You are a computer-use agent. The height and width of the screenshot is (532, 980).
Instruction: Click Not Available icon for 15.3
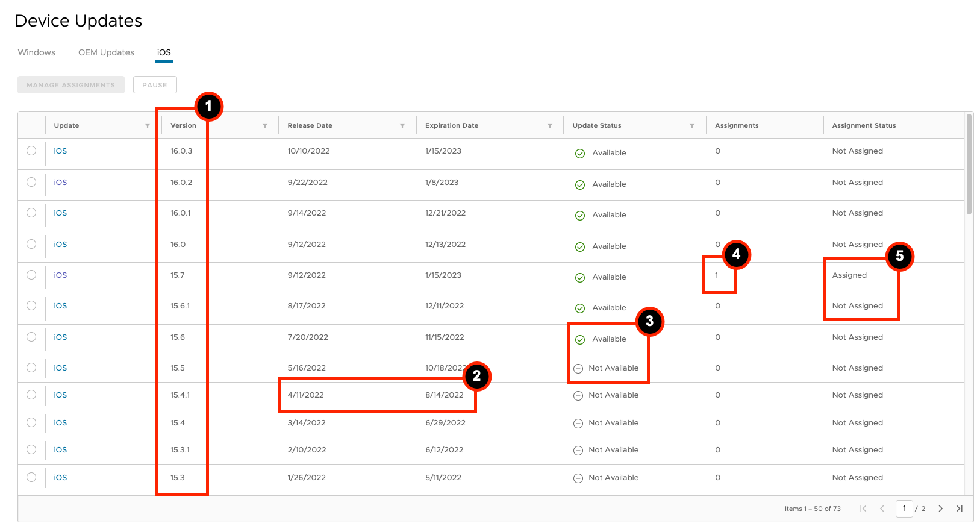click(578, 478)
